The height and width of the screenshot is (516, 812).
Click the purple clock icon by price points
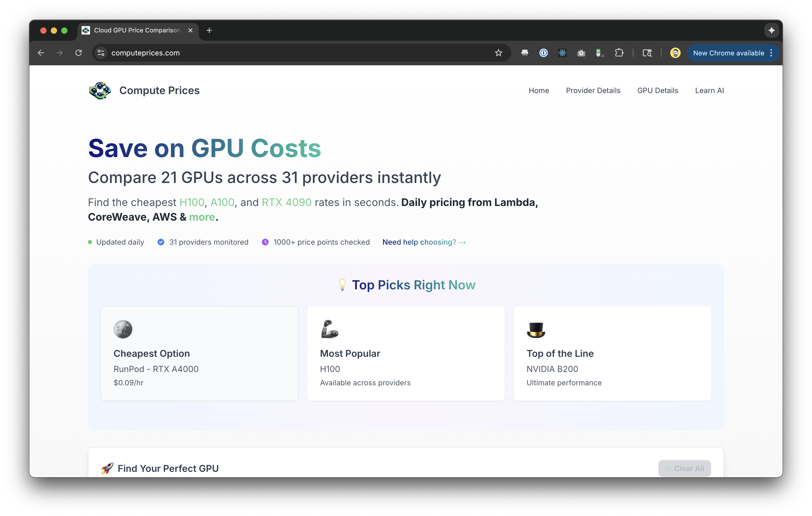pyautogui.click(x=265, y=242)
